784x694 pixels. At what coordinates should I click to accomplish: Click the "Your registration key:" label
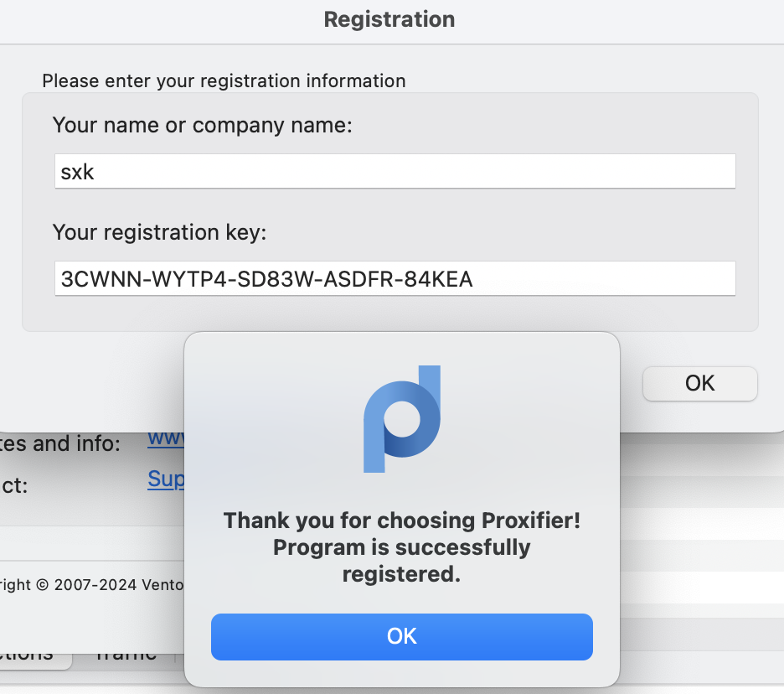pos(159,232)
